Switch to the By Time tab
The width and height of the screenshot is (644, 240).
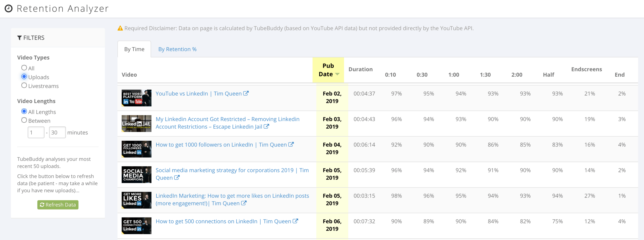coord(134,49)
